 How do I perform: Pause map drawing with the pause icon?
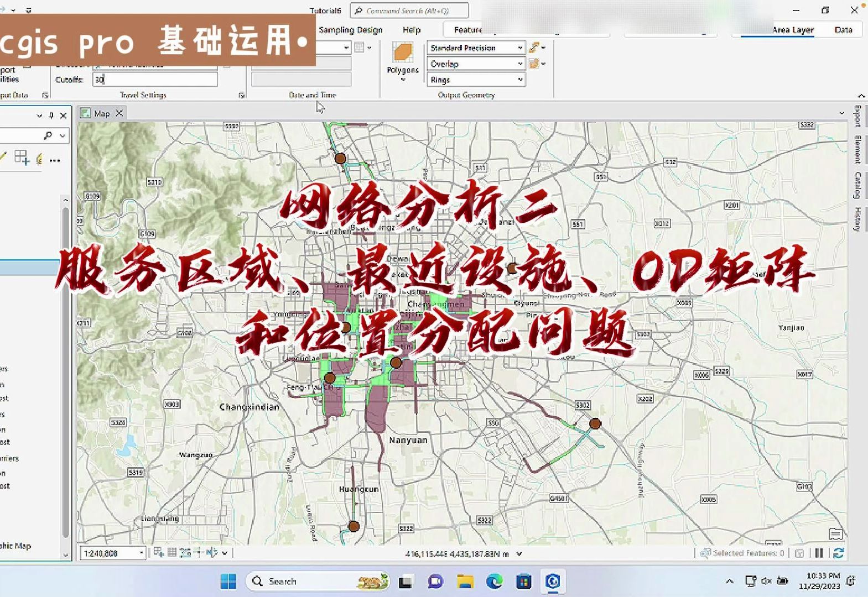click(x=819, y=553)
